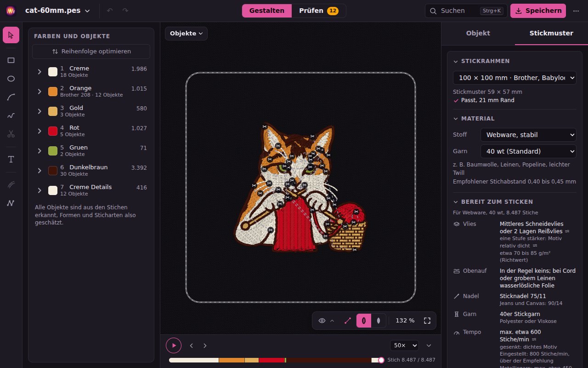
Task: Expand the Dunkelbraun color group
Action: (x=40, y=171)
